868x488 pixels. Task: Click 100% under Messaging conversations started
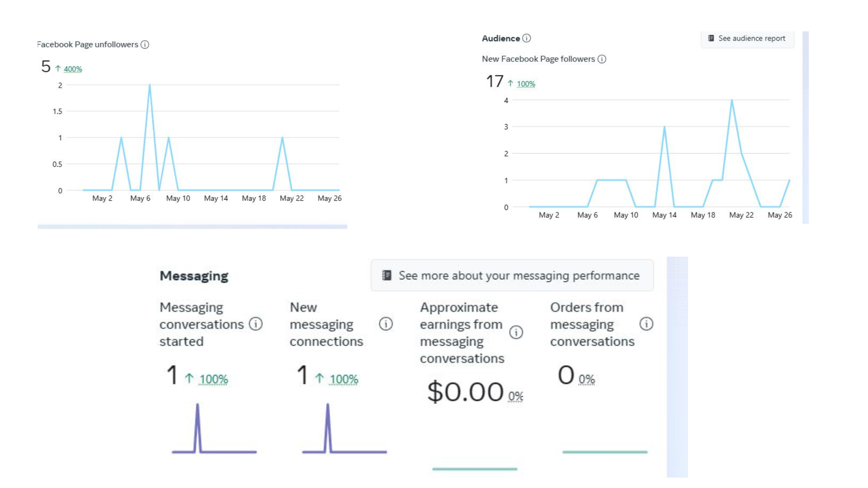pyautogui.click(x=213, y=380)
